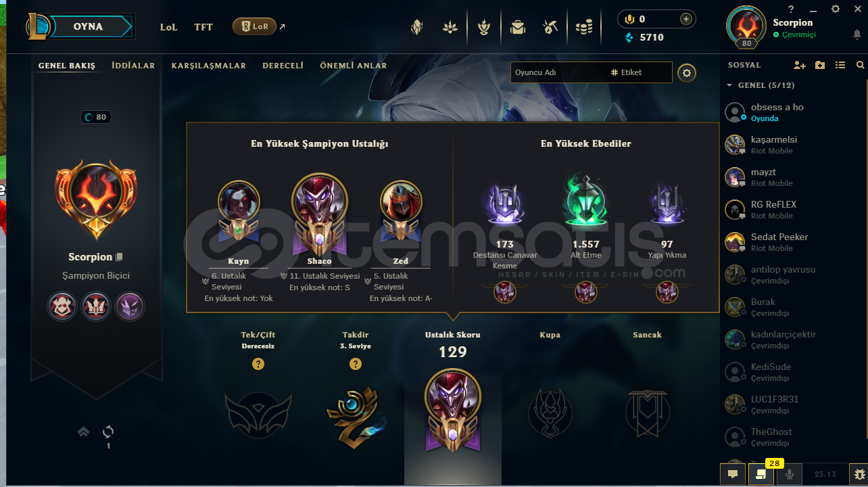Open the Collection backpack icon
The width and height of the screenshot is (868, 487).
518,27
